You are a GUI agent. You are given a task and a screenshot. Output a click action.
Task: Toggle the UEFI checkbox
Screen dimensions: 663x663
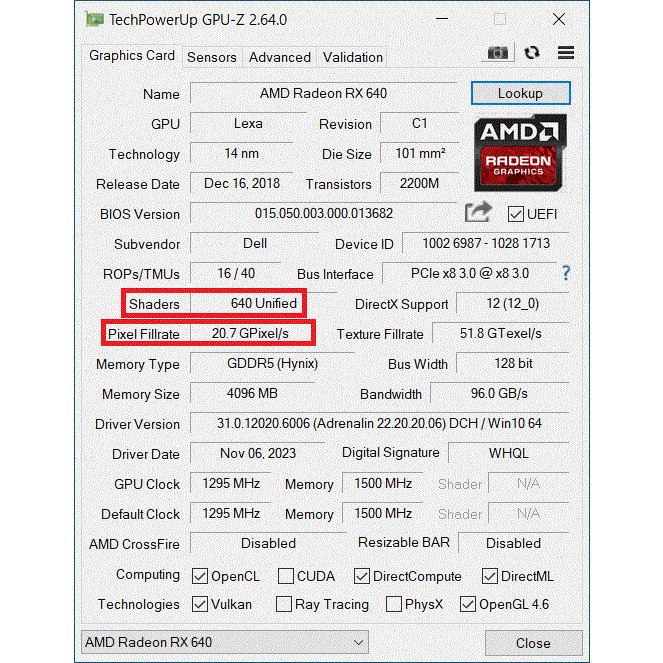coord(515,214)
